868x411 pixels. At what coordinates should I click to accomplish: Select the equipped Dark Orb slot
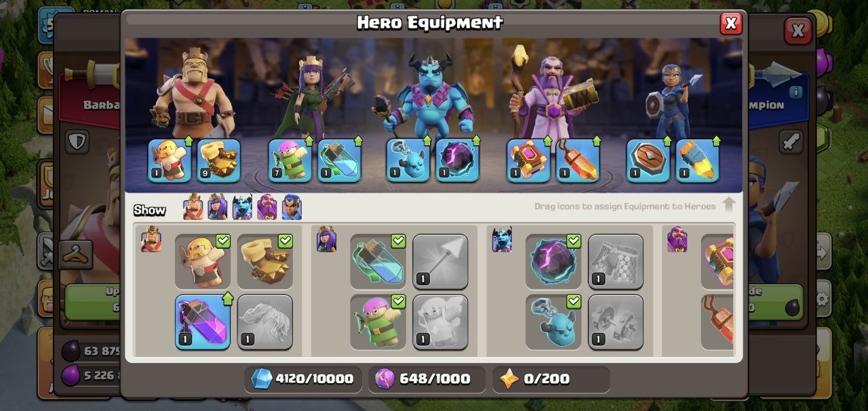click(457, 161)
